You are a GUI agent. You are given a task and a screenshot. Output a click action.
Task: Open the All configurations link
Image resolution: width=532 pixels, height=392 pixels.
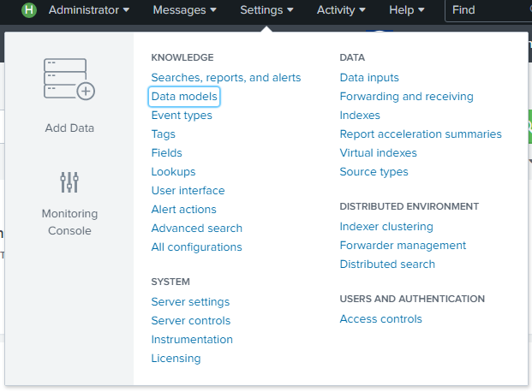[x=196, y=247]
